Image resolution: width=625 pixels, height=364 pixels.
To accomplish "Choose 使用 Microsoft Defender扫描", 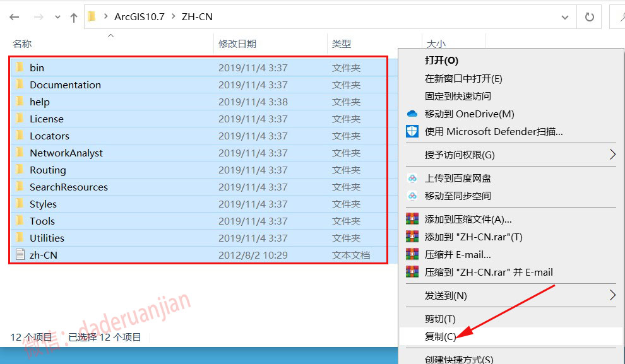I will tap(494, 131).
